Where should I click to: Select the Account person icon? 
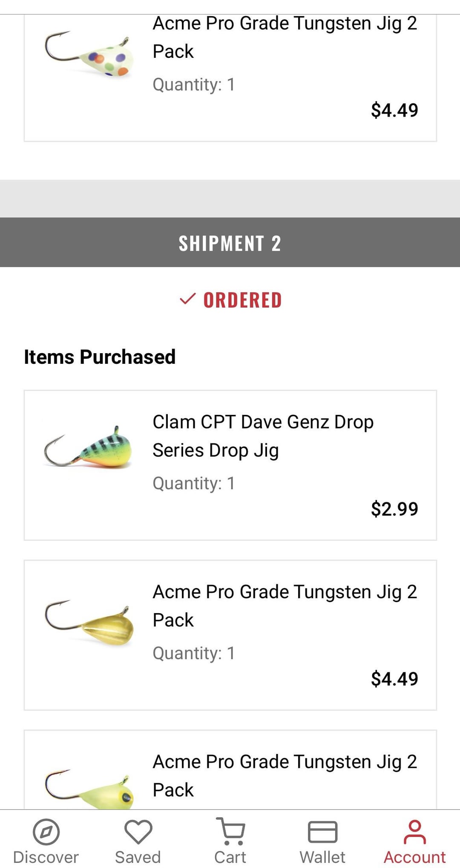click(414, 831)
